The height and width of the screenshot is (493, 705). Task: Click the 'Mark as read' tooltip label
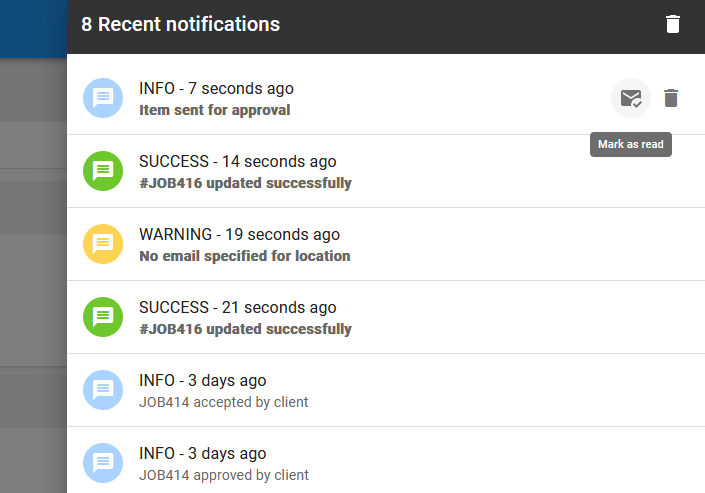(631, 144)
